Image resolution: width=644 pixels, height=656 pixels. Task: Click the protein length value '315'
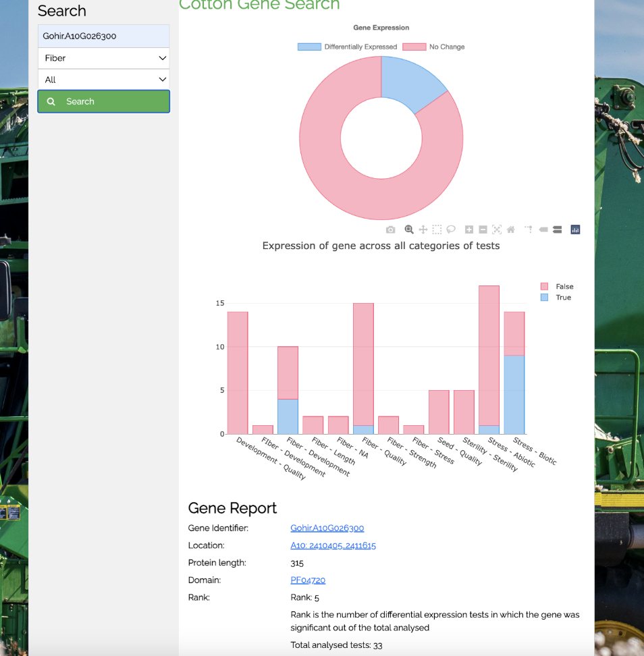click(297, 563)
